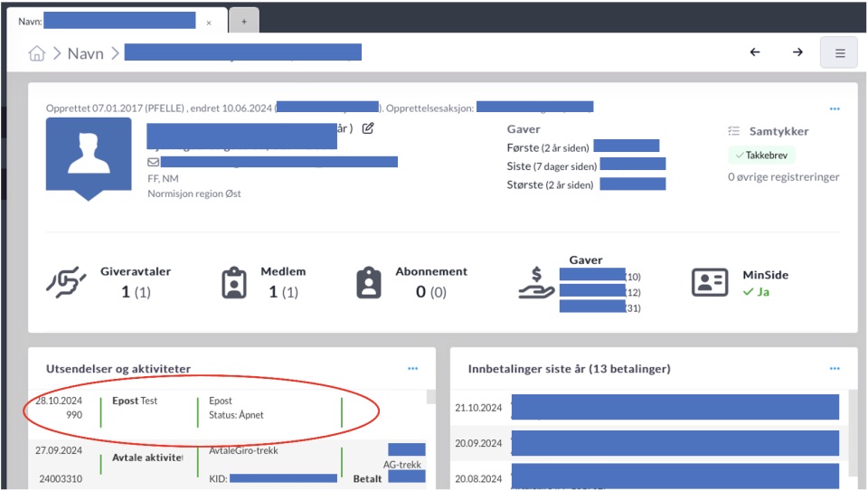Click the Abonnement badge icon
Screen dimensions: 868x491
(x=369, y=283)
